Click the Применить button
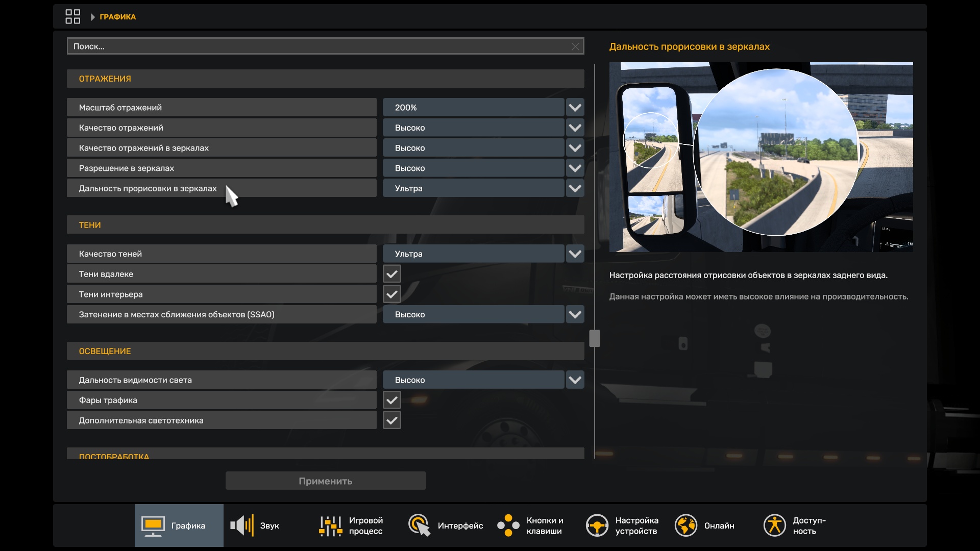Screen dimensions: 980x551 325,481
